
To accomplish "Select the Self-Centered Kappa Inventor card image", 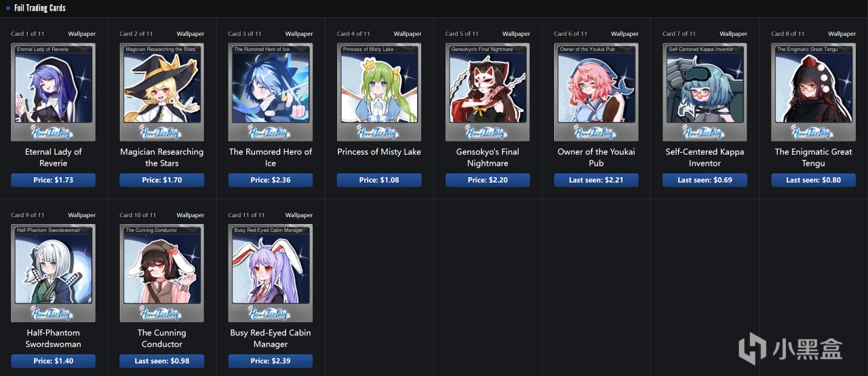I will (x=705, y=92).
